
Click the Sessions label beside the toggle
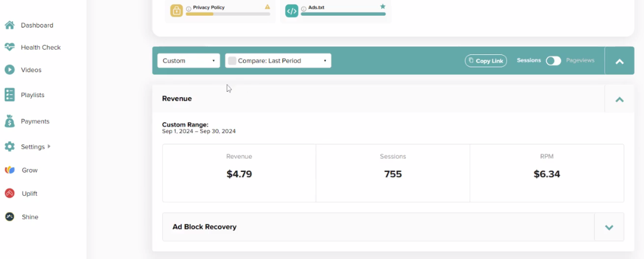pyautogui.click(x=529, y=60)
